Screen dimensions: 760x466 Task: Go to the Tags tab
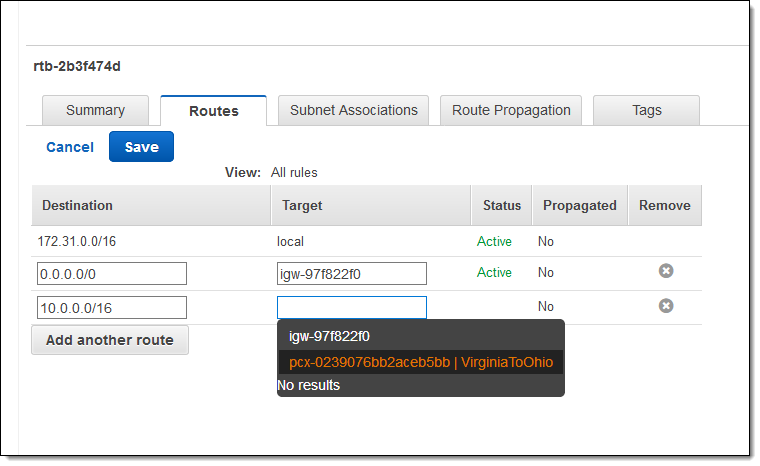pos(646,110)
